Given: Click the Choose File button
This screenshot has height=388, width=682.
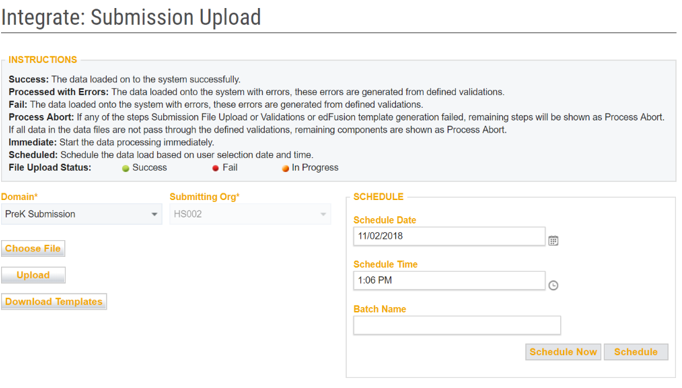Looking at the screenshot, I should point(33,248).
